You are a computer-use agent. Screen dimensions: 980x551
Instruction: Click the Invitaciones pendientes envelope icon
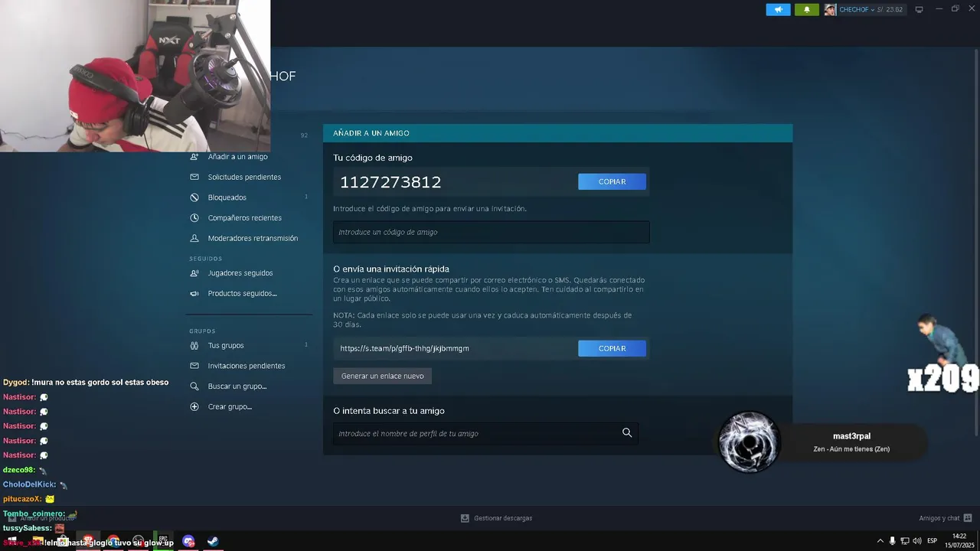[194, 366]
